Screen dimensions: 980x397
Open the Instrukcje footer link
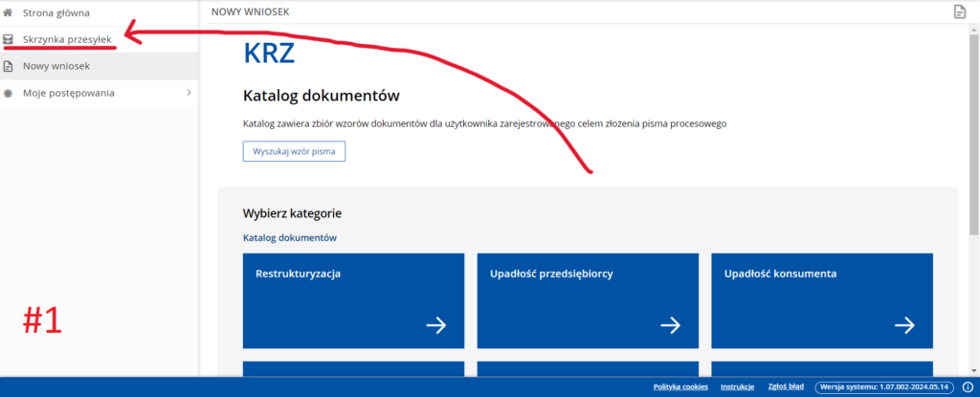coord(737,386)
